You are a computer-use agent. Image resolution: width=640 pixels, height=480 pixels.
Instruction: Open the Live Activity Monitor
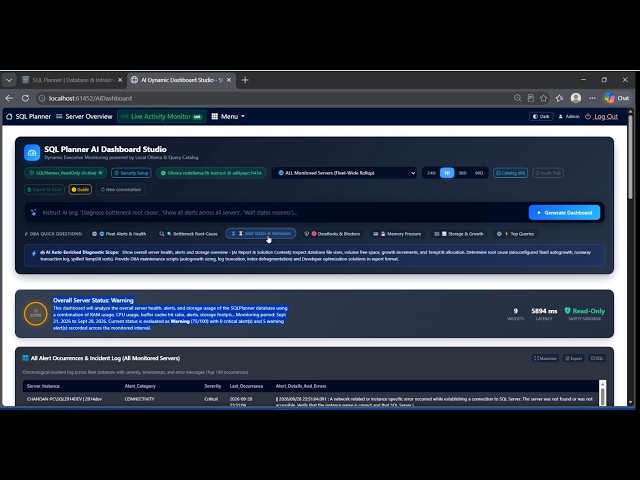pos(162,116)
